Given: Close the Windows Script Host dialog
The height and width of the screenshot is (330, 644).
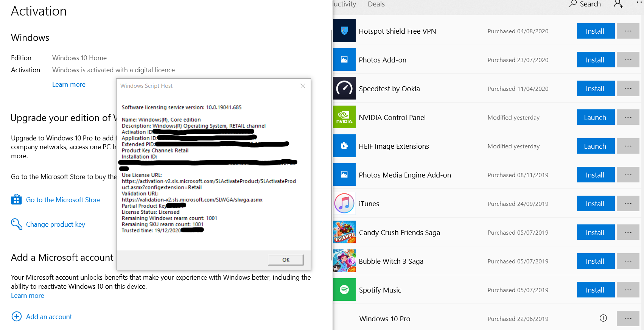Looking at the screenshot, I should (303, 86).
